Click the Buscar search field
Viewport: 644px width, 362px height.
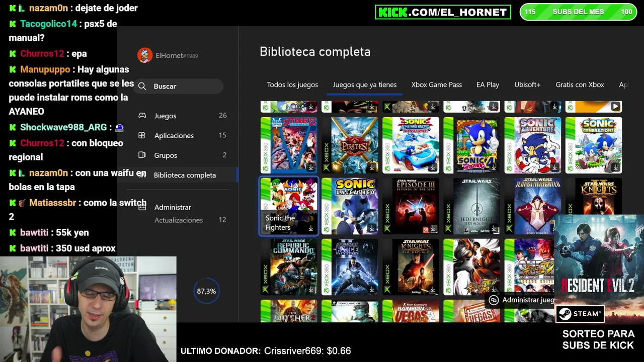(x=179, y=86)
